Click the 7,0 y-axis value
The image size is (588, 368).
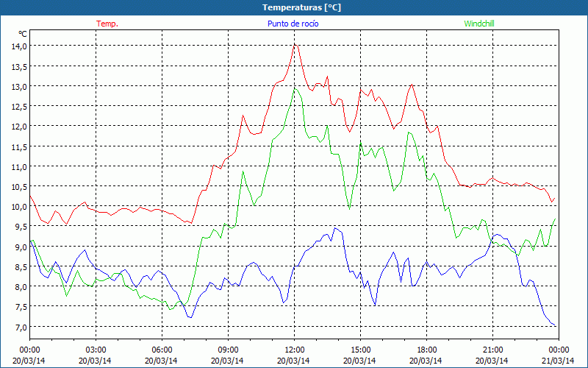21,327
